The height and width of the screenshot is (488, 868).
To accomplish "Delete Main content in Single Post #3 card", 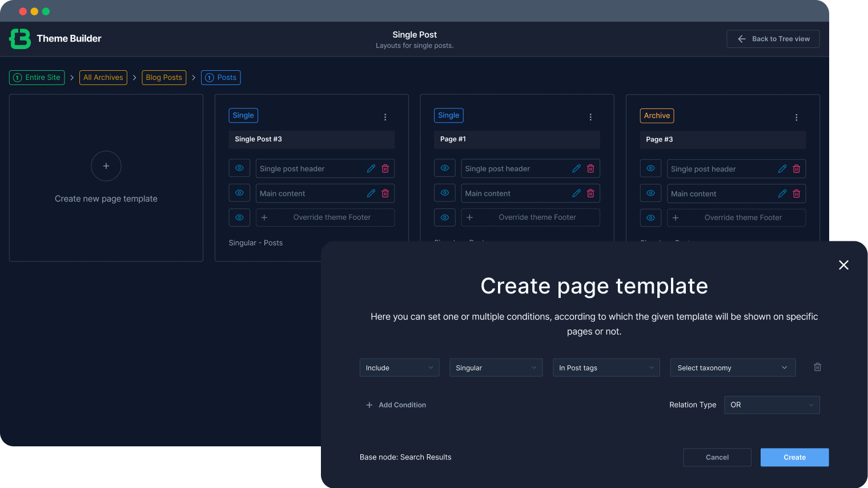I will tap(385, 193).
